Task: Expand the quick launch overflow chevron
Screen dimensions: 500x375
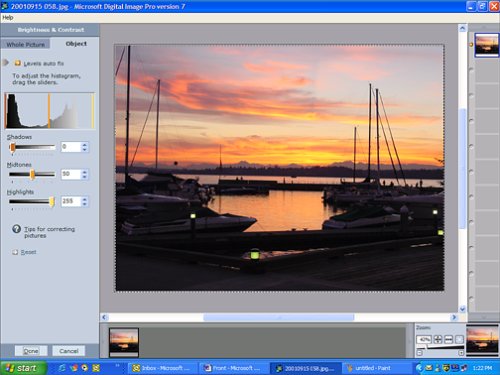Action: click(117, 365)
